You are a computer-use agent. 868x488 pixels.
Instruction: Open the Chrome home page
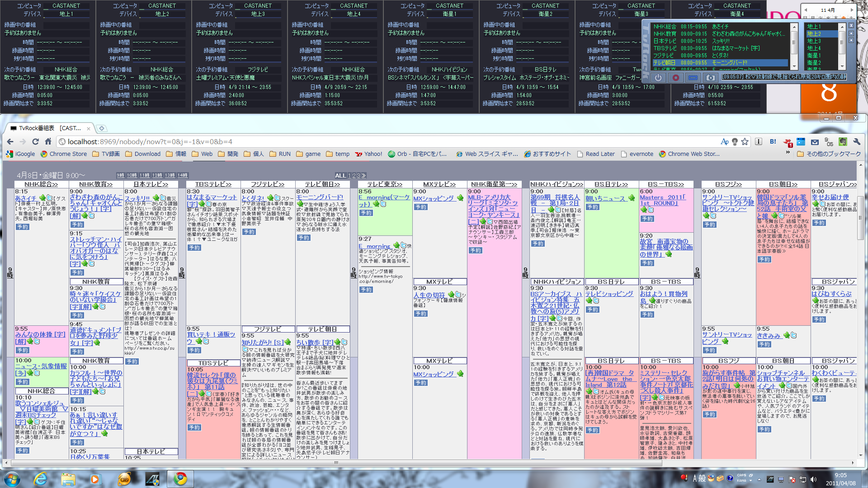(48, 141)
